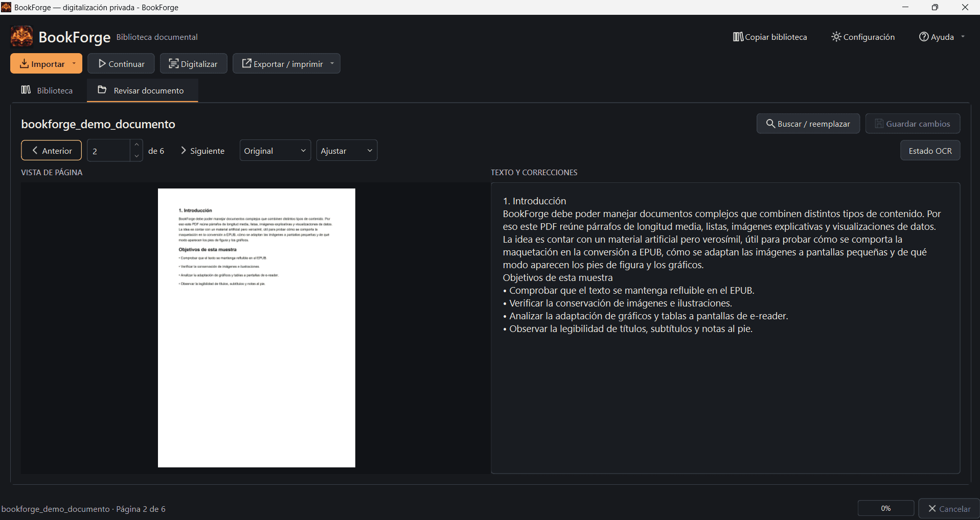Click the Copiar biblioteca books icon

(738, 37)
